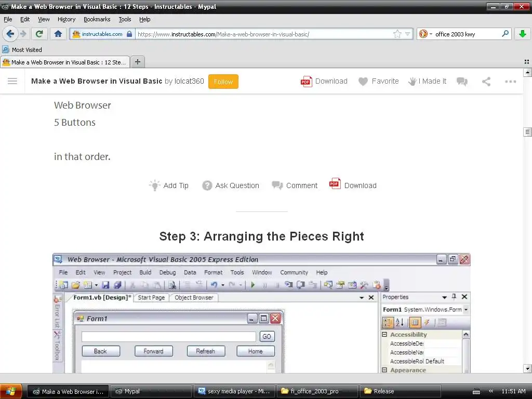Open the File menu
Image resolution: width=532 pixels, height=399 pixels.
[8, 19]
